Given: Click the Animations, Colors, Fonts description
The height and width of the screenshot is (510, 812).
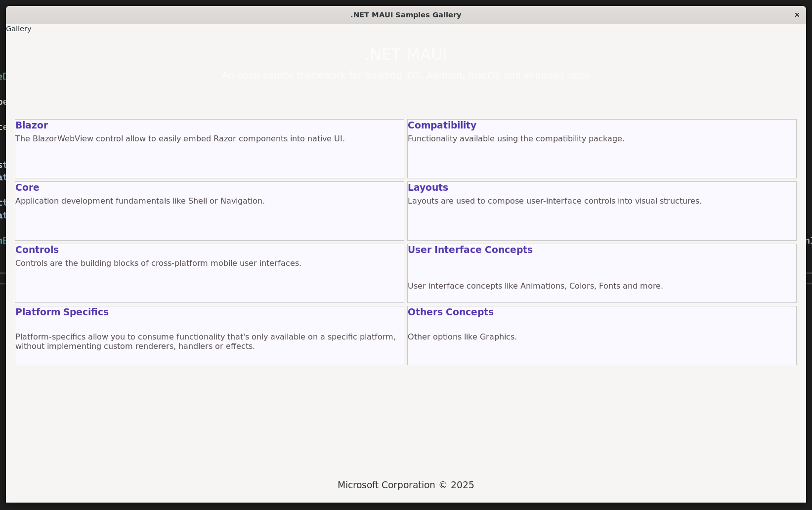Looking at the screenshot, I should (535, 286).
